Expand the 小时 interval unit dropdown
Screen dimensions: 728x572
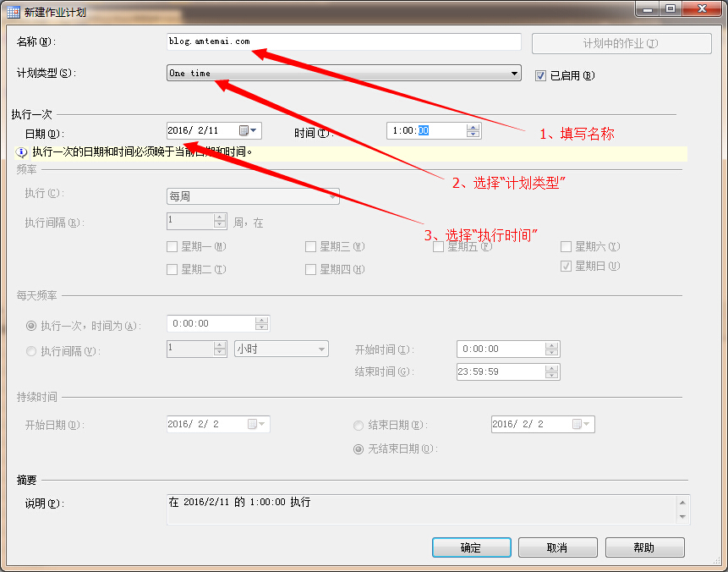click(321, 349)
